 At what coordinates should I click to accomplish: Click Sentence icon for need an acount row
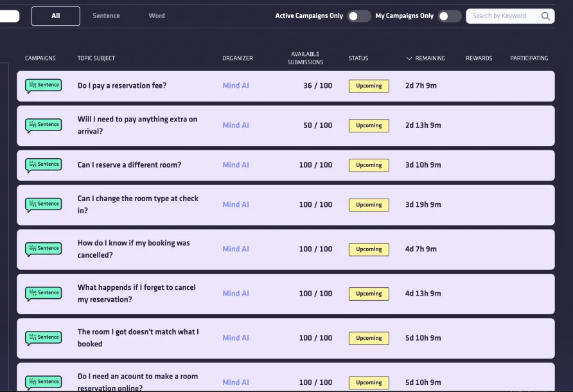click(43, 382)
